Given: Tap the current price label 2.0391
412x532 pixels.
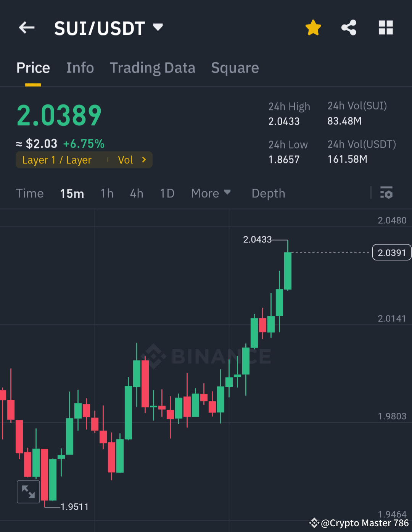Looking at the screenshot, I should click(x=391, y=252).
